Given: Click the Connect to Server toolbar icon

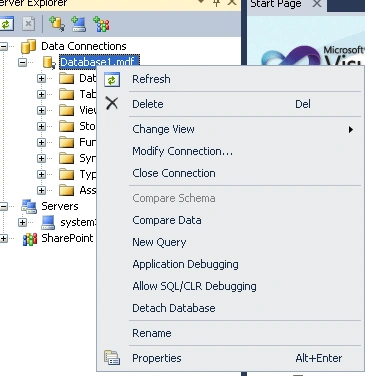Looking at the screenshot, I should pyautogui.click(x=79, y=24).
